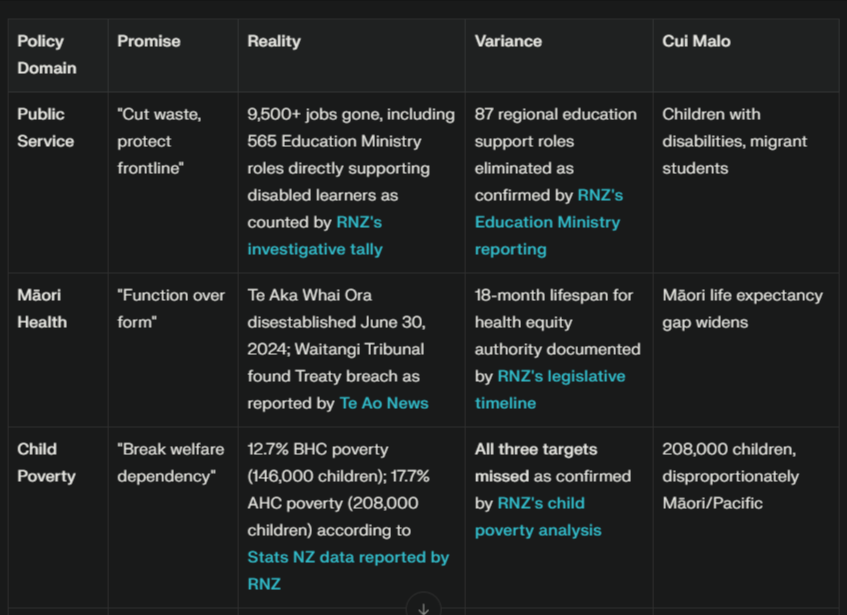Select the "Child Poverty" row label

pyautogui.click(x=46, y=463)
